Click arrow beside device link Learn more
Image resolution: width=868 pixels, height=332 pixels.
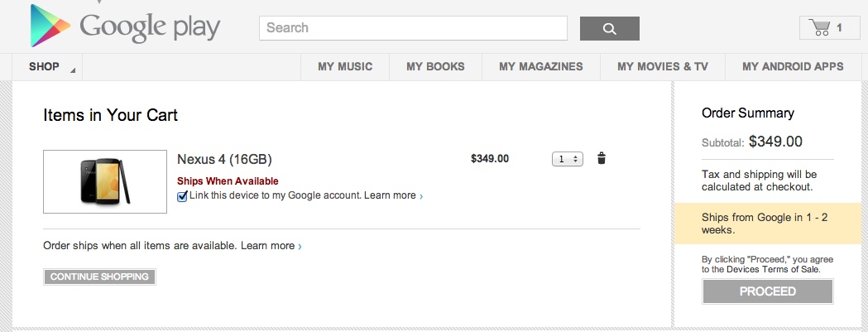[421, 196]
